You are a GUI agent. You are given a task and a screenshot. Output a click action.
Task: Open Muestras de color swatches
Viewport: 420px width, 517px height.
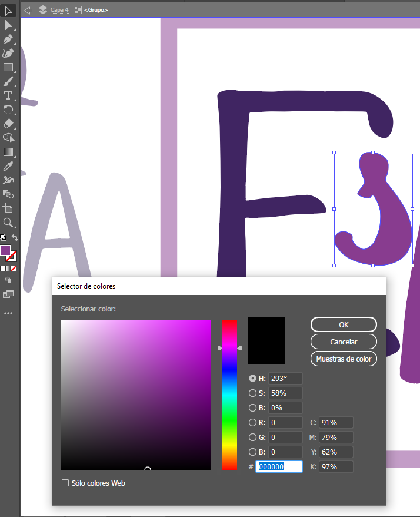[344, 359]
